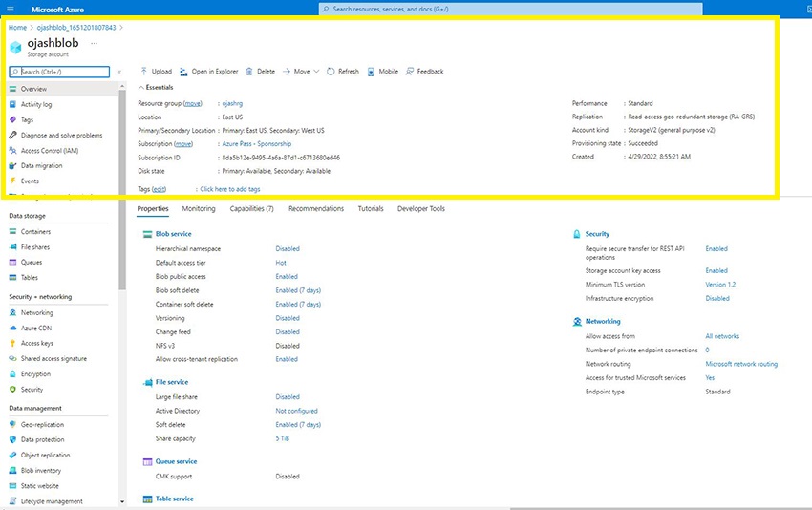Click the Hot default access tier value
Viewport: 812px width, 510px height.
(x=281, y=263)
